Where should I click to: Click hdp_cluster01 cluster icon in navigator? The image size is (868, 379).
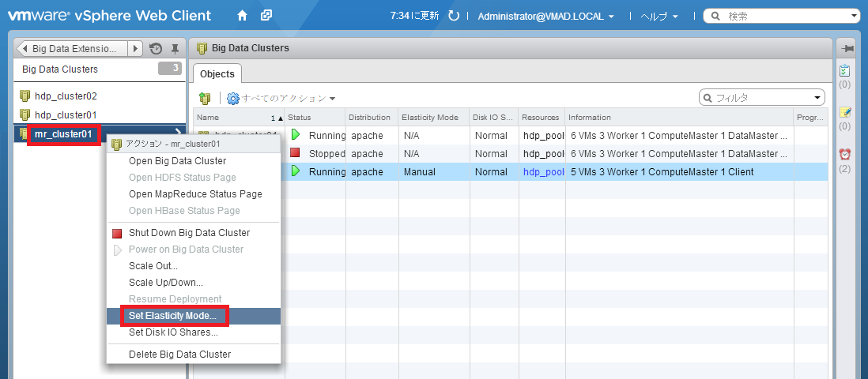point(25,115)
